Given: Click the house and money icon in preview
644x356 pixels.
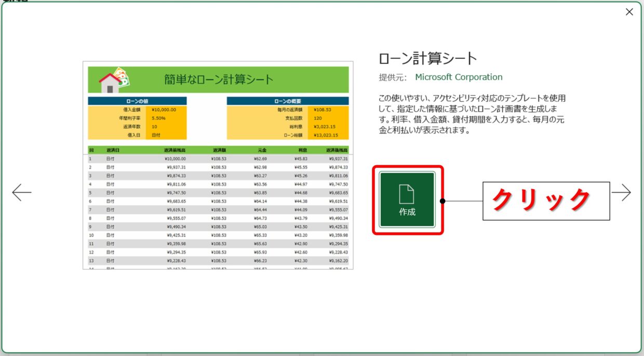Looking at the screenshot, I should (x=114, y=80).
